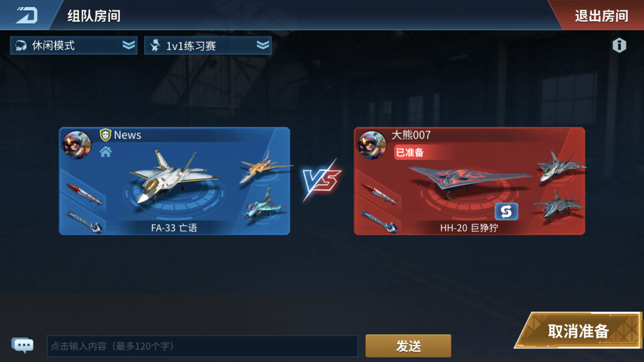Tap the S skill badge on HH-20
Image resolution: width=644 pixels, height=362 pixels.
tap(506, 211)
